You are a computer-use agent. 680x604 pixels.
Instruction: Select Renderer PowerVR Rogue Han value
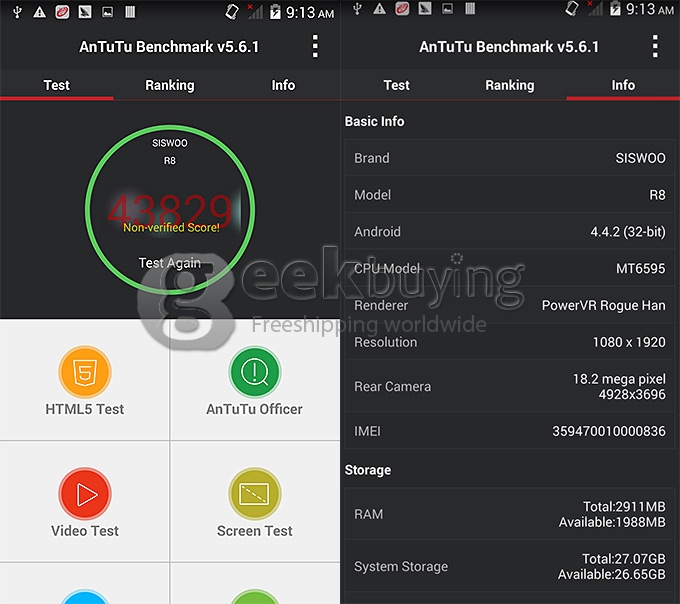point(604,305)
